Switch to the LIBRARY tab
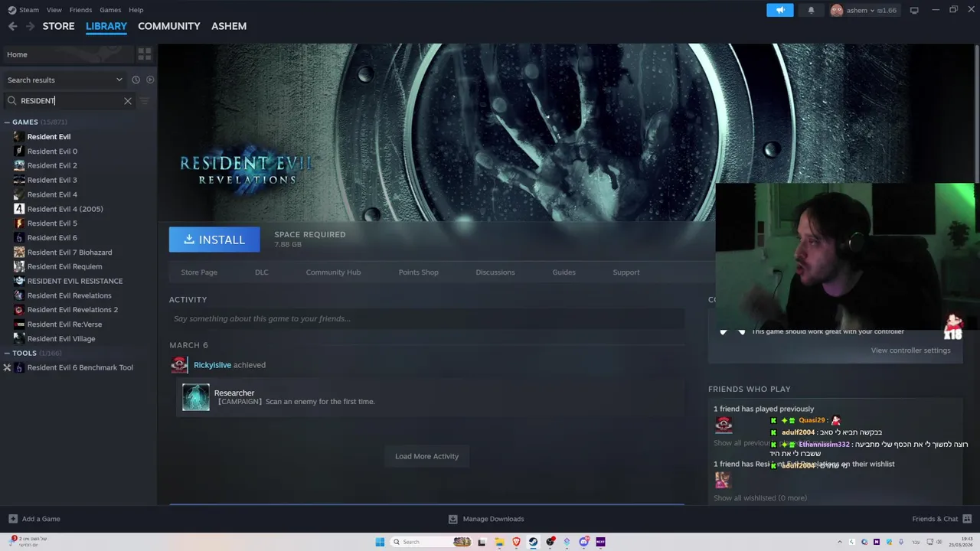980x551 pixels. click(x=106, y=26)
